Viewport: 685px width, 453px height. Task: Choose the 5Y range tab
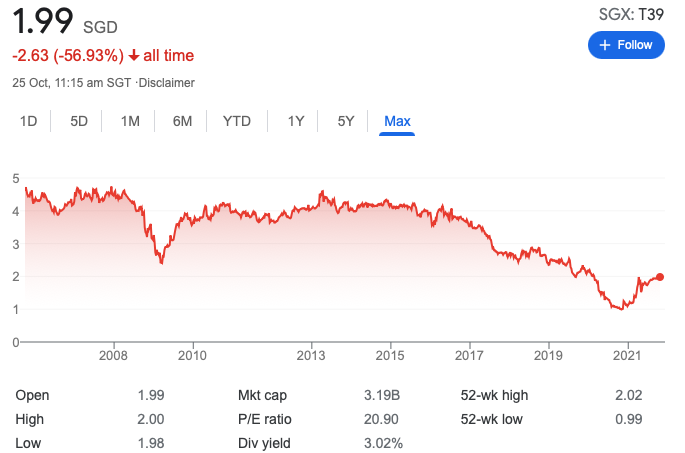(x=346, y=122)
